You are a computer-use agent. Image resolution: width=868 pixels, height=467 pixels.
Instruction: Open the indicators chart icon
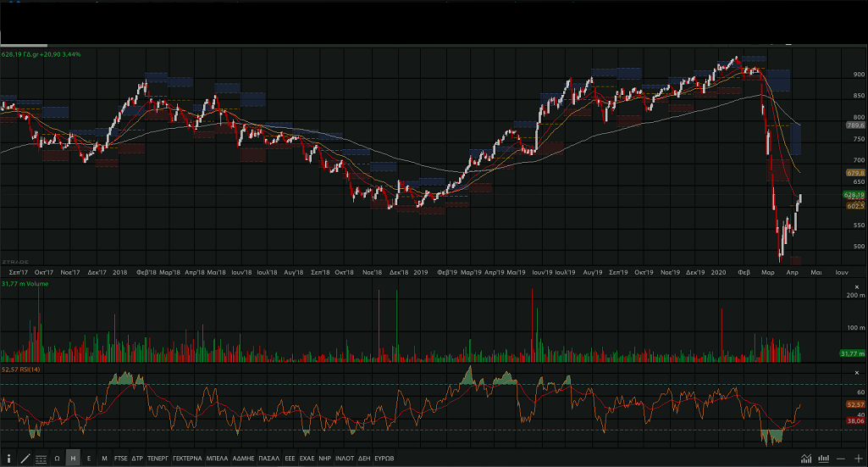click(x=806, y=459)
